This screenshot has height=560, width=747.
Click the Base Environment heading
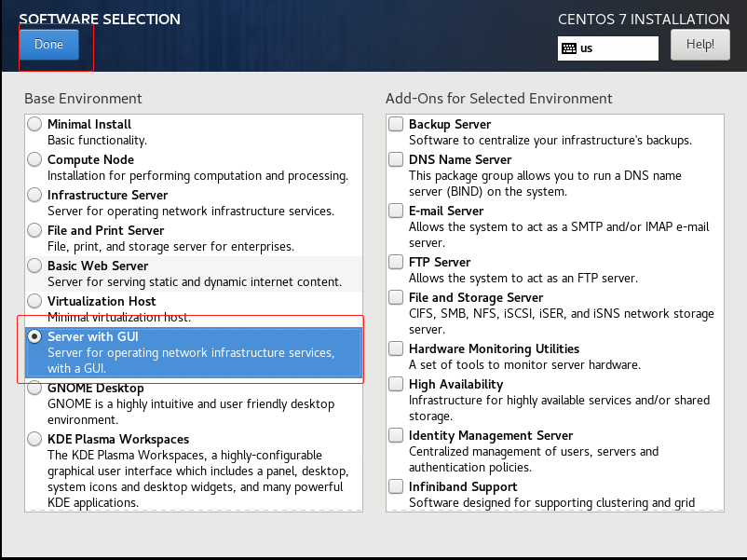(x=84, y=99)
